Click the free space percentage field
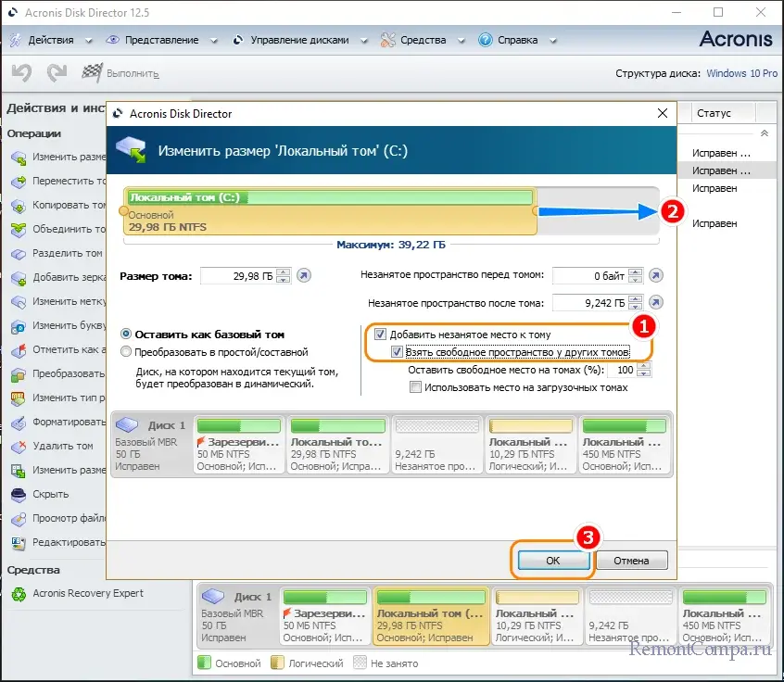The image size is (784, 682). pos(623,370)
